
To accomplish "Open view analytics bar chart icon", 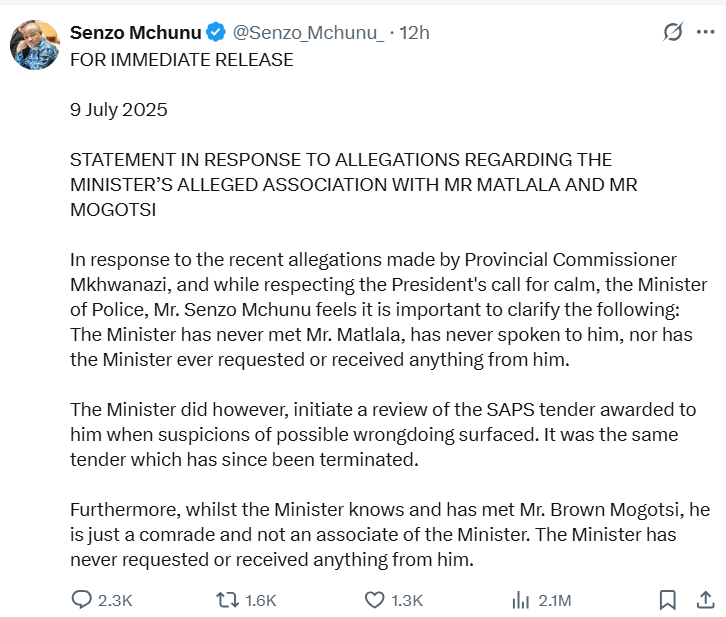I will pos(520,600).
